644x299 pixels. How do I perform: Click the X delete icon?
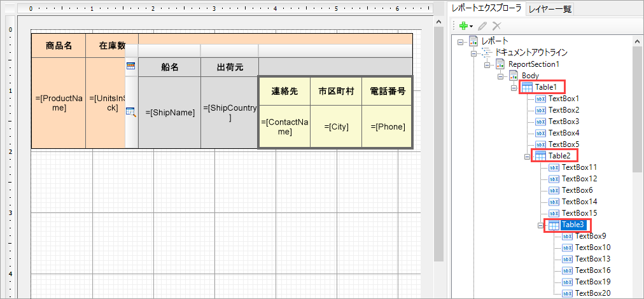click(496, 26)
